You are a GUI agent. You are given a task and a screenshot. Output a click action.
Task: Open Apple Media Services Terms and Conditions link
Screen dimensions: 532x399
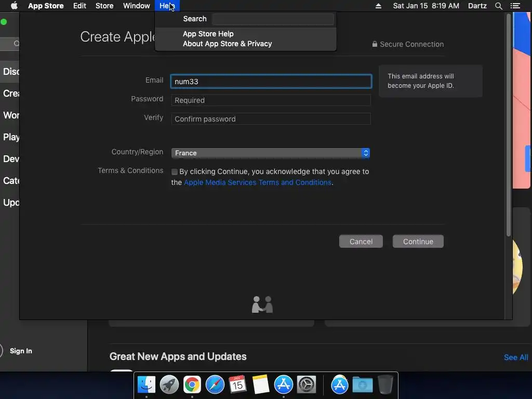[x=258, y=182]
